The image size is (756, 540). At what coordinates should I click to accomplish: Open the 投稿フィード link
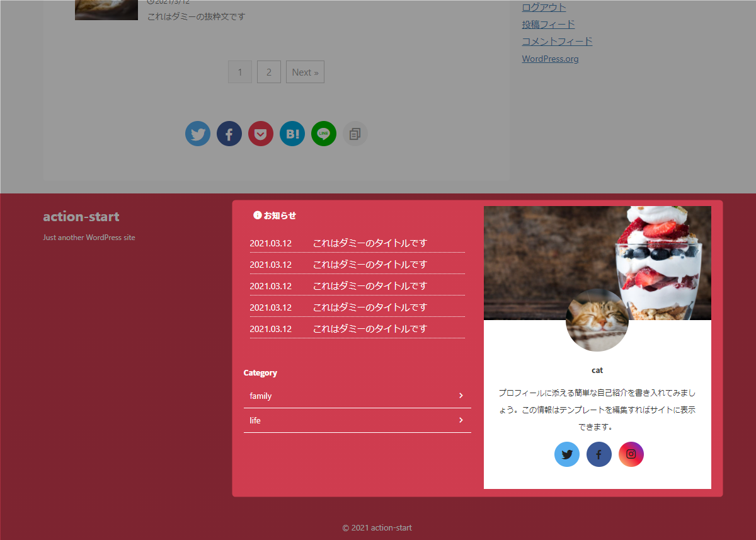(549, 25)
